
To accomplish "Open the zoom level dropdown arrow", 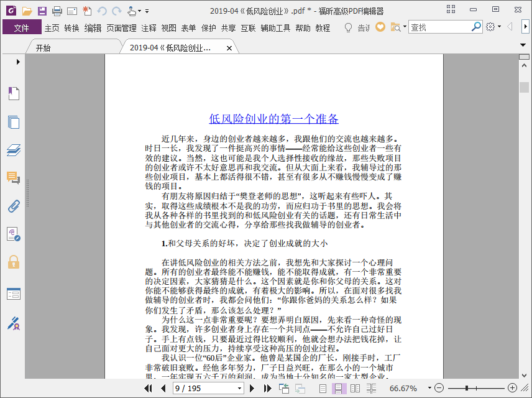I will [x=429, y=388].
